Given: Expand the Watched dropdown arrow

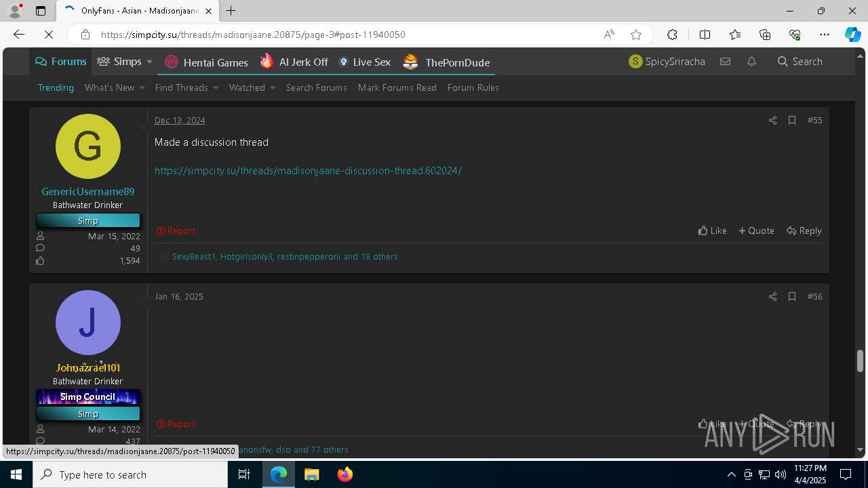Looking at the screenshot, I should [x=273, y=87].
